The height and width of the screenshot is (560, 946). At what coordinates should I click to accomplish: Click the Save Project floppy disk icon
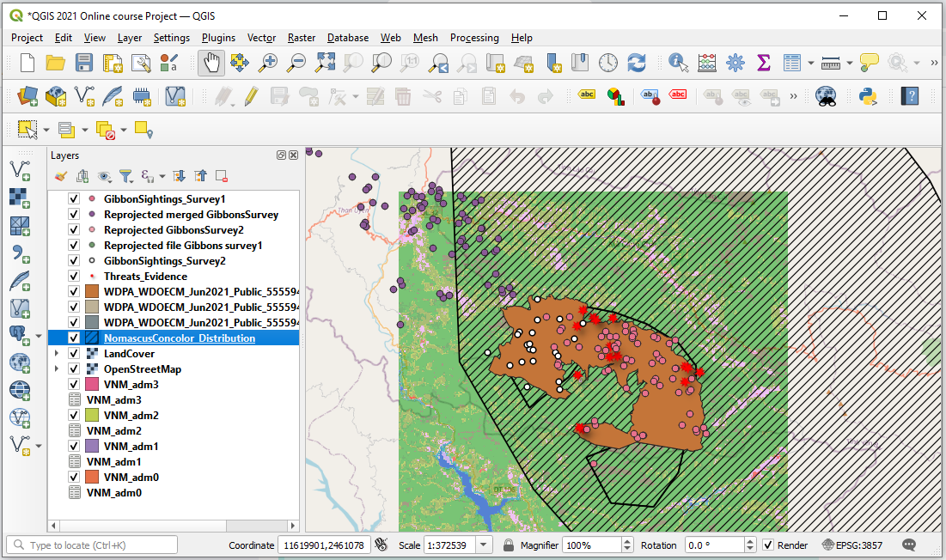(x=83, y=63)
